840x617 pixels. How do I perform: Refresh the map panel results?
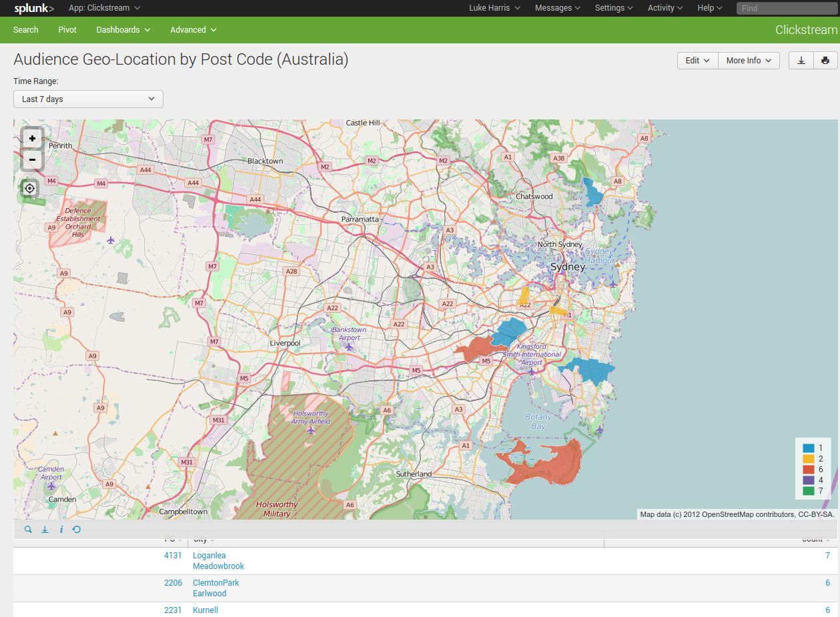coord(77,530)
